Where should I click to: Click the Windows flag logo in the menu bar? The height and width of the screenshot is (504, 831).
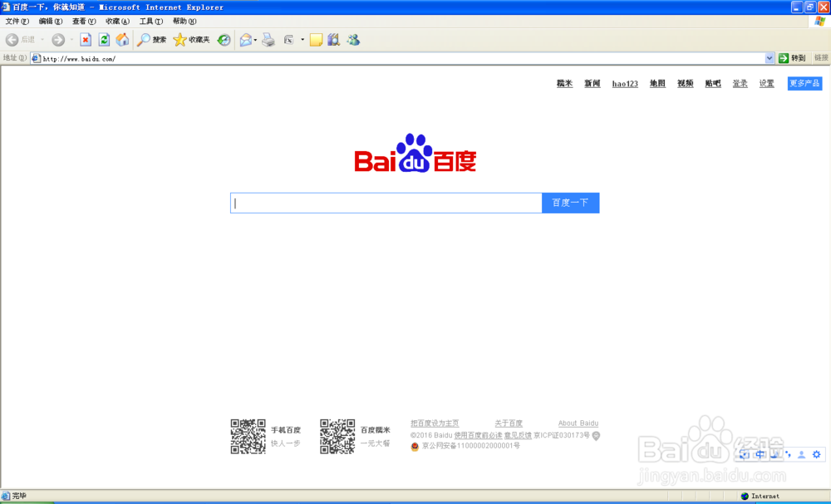click(820, 22)
